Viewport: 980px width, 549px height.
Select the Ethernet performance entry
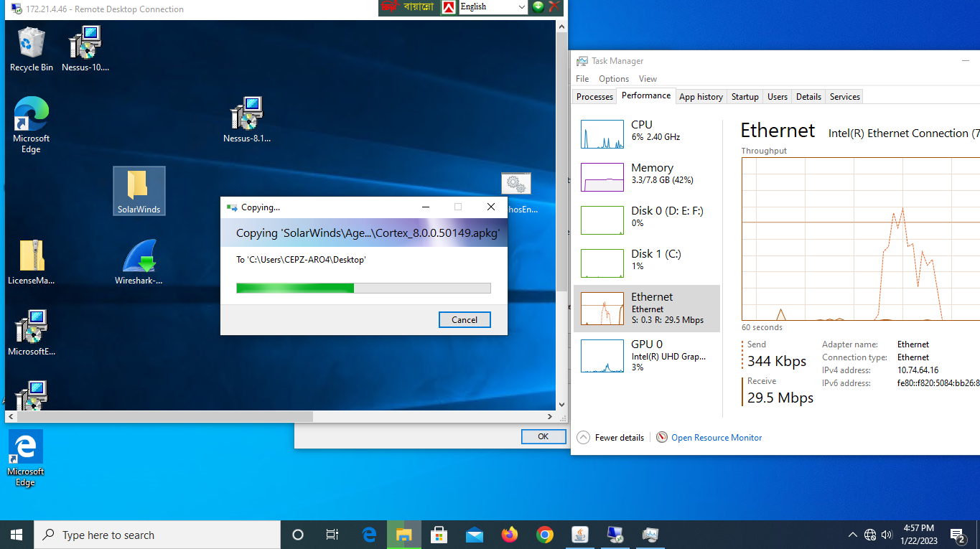646,308
